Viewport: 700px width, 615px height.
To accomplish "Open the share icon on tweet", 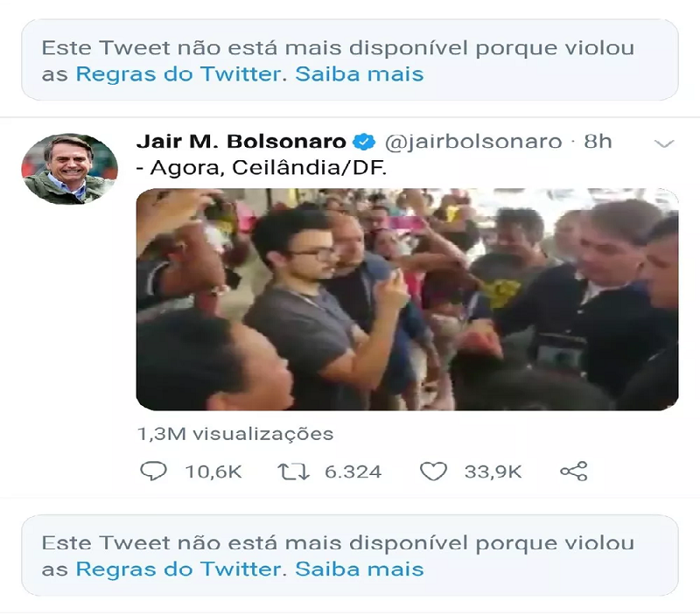I will [574, 472].
